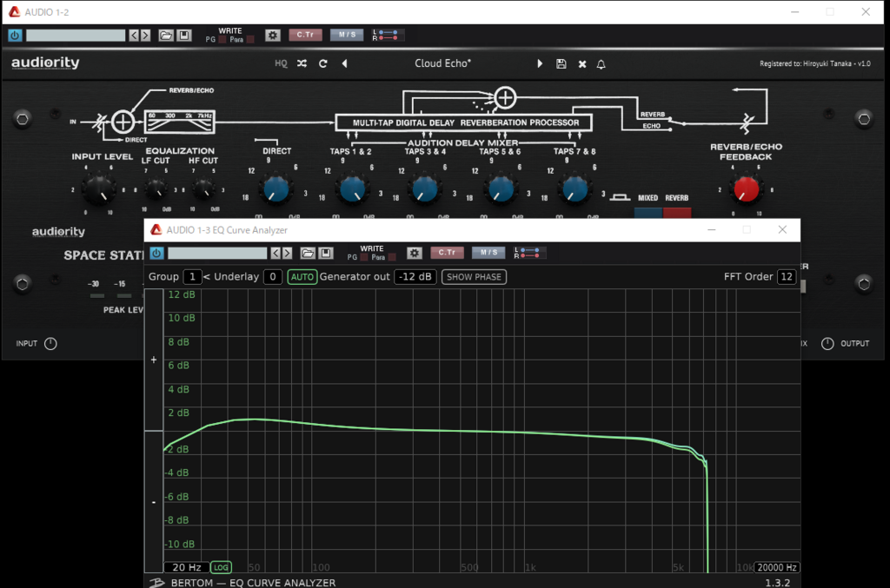Click the TAPS 5 & 6 knob
The height and width of the screenshot is (588, 890).
tap(501, 188)
